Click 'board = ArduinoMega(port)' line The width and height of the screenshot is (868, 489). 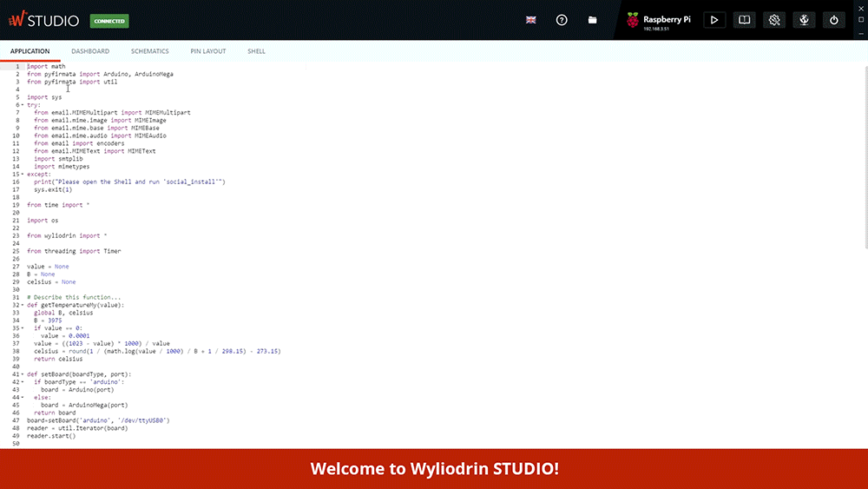pyautogui.click(x=84, y=405)
